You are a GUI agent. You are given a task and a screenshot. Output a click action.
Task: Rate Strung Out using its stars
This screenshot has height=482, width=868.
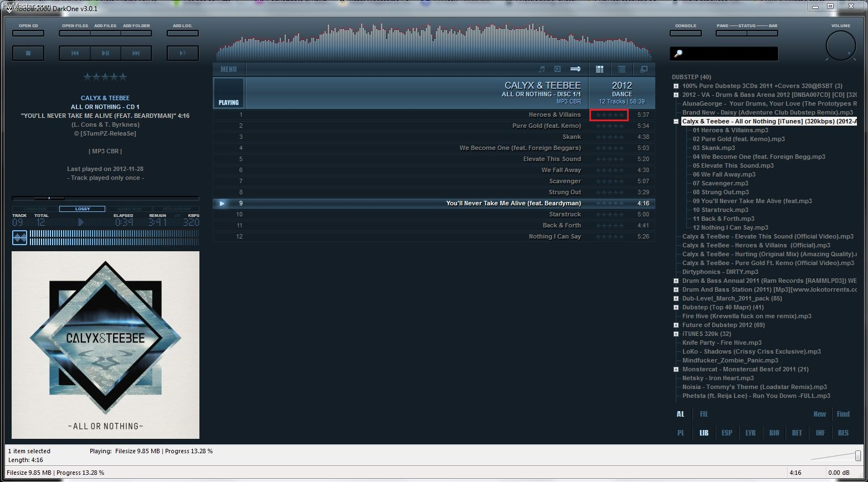[609, 192]
